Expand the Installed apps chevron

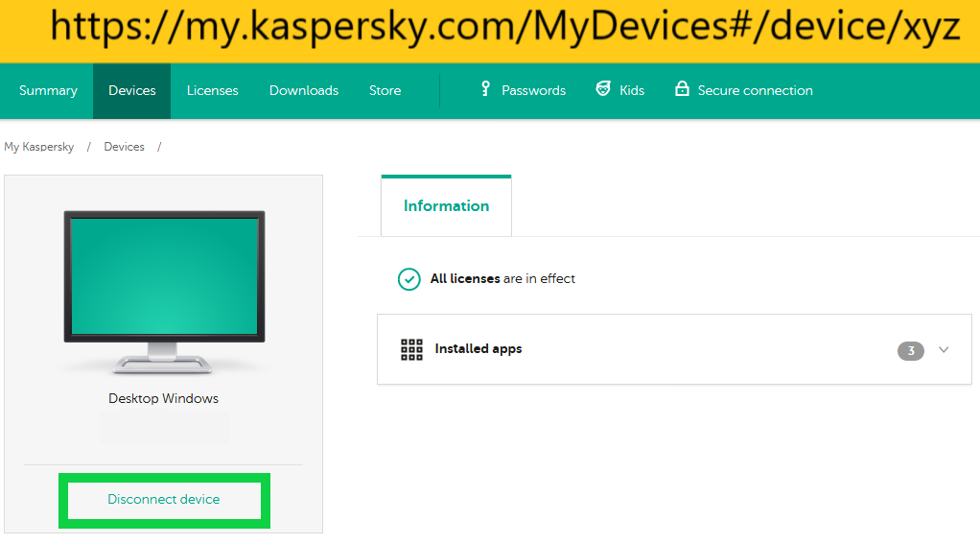coord(944,350)
